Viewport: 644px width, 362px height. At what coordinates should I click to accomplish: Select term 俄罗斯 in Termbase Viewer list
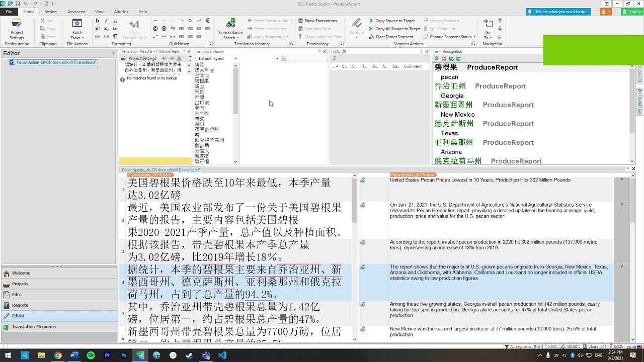coord(202,145)
